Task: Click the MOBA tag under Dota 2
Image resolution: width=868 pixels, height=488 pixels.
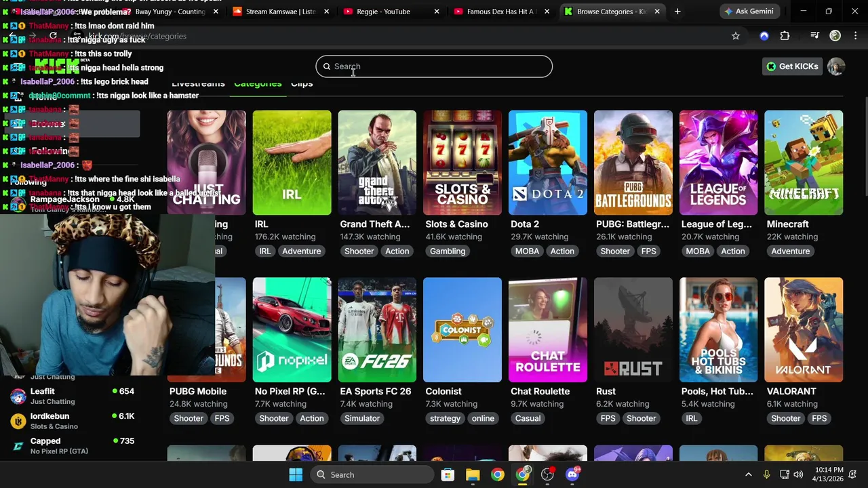Action: (527, 251)
